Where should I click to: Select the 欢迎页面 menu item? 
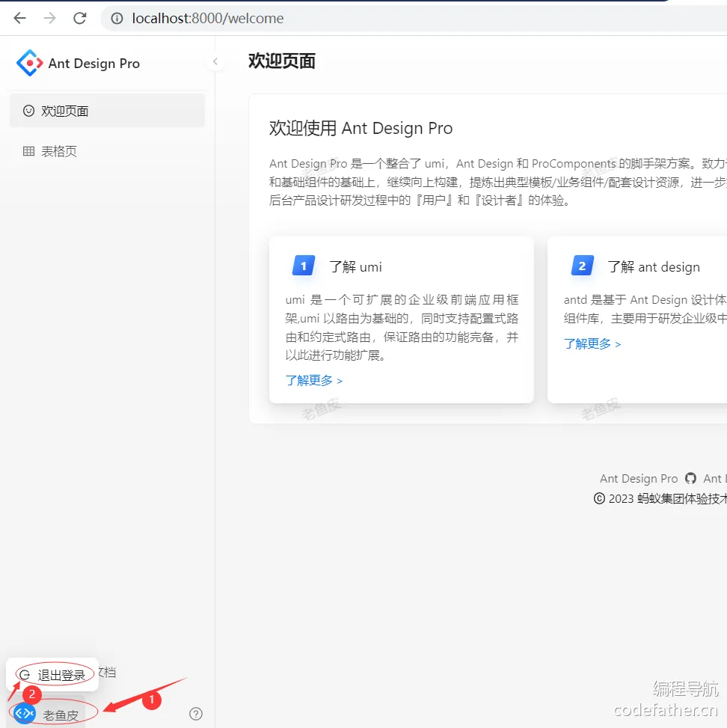click(107, 111)
